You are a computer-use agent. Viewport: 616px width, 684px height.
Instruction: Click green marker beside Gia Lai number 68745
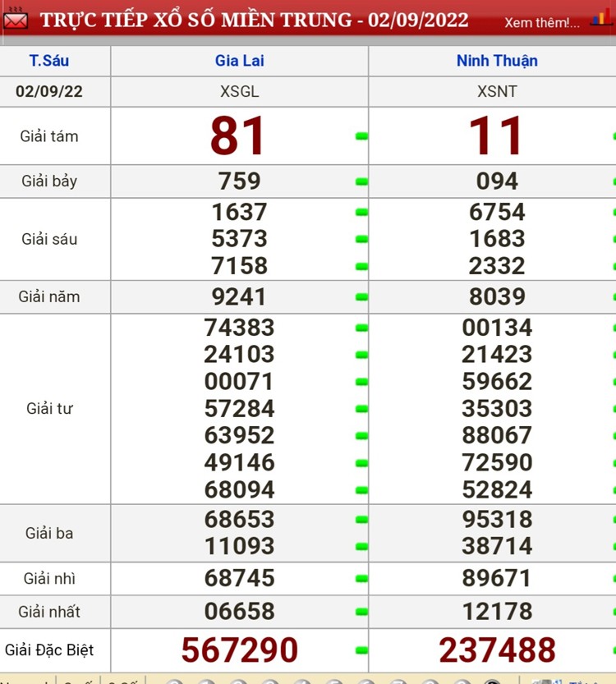pos(361,579)
